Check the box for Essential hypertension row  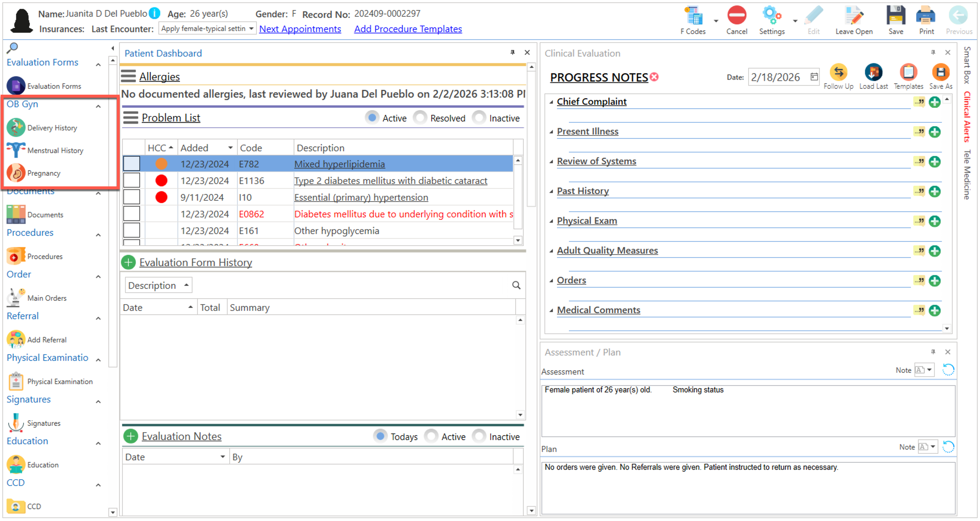tap(132, 197)
